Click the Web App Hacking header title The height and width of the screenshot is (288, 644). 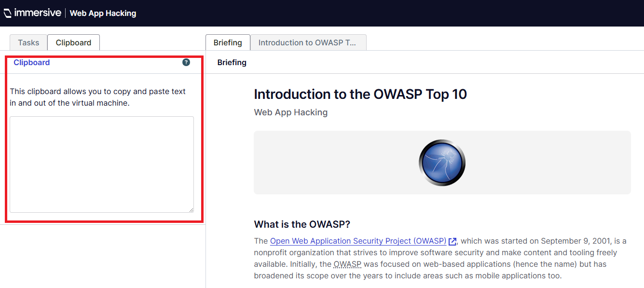tap(103, 13)
